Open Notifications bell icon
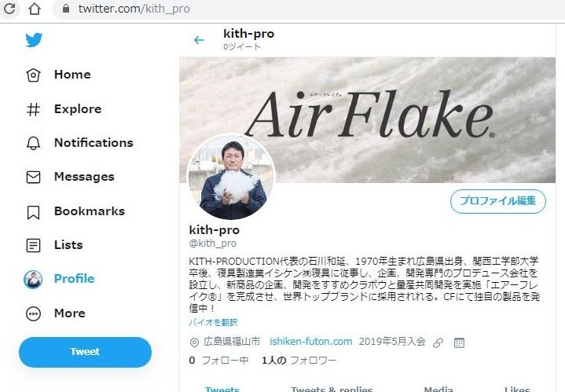Viewport: 565px width, 392px height. click(33, 144)
